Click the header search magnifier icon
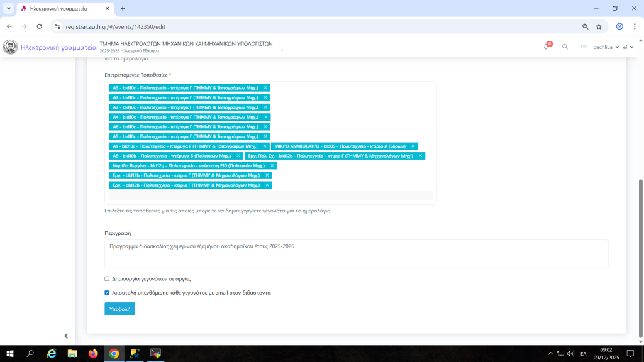 point(565,47)
